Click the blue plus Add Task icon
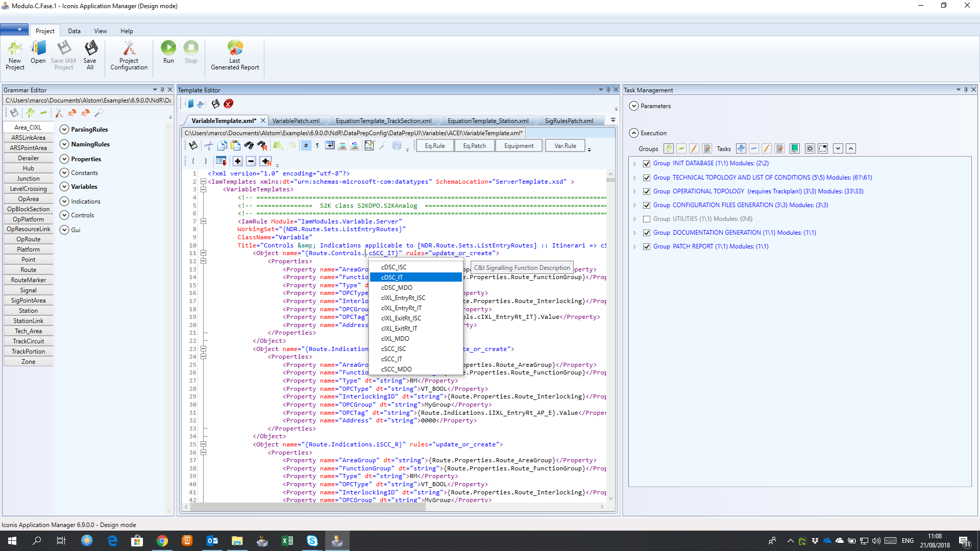Screen dimensions: 980x551 click(x=741, y=148)
